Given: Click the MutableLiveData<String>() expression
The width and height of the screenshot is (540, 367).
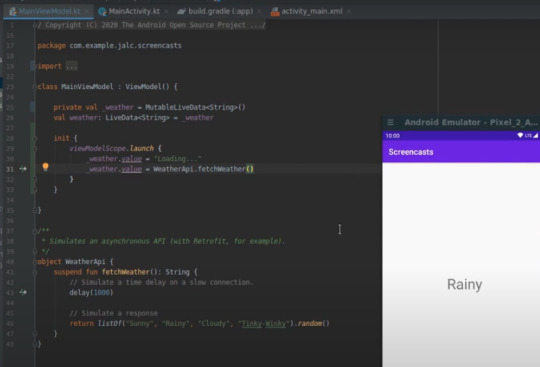Looking at the screenshot, I should click(x=195, y=107).
